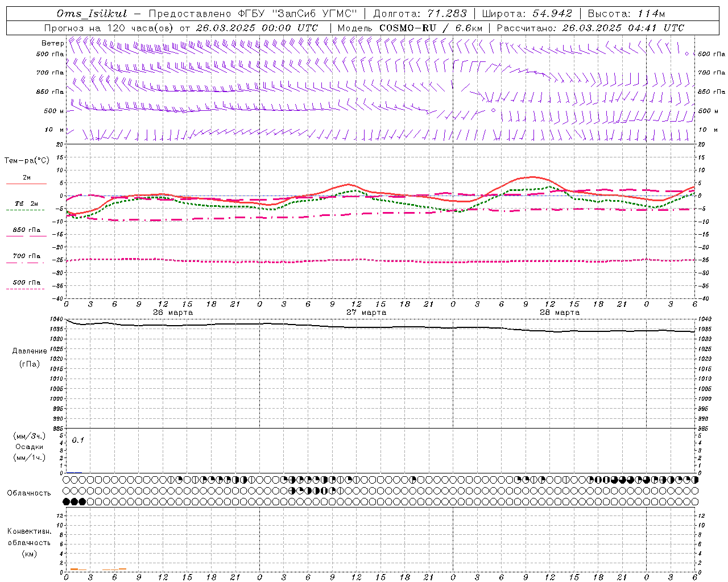Click the 'Предоставлено ФГБУ "ЗапСиб УГМС"' text
Image resolution: width=728 pixels, height=582 pixels.
tap(254, 14)
